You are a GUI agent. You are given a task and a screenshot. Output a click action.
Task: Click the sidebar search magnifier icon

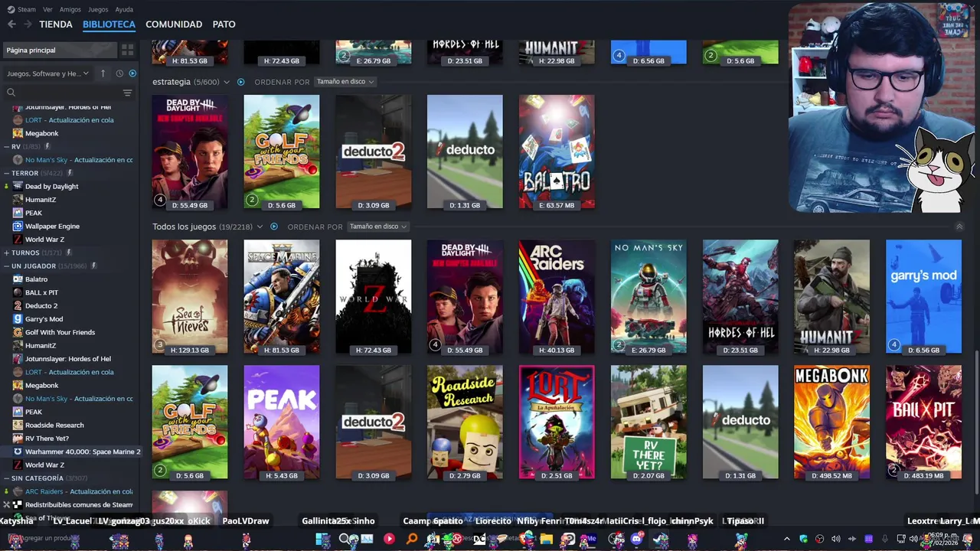pyautogui.click(x=11, y=93)
